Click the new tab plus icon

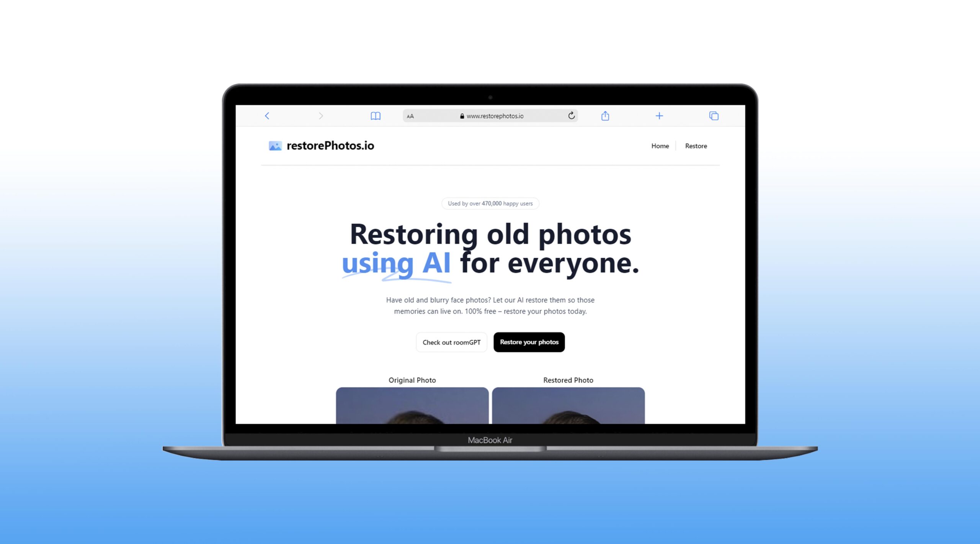pyautogui.click(x=659, y=116)
